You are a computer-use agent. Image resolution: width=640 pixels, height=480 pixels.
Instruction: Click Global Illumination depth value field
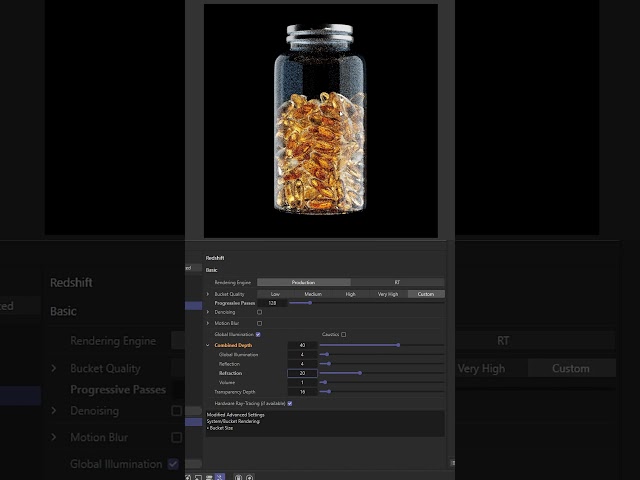pyautogui.click(x=302, y=354)
